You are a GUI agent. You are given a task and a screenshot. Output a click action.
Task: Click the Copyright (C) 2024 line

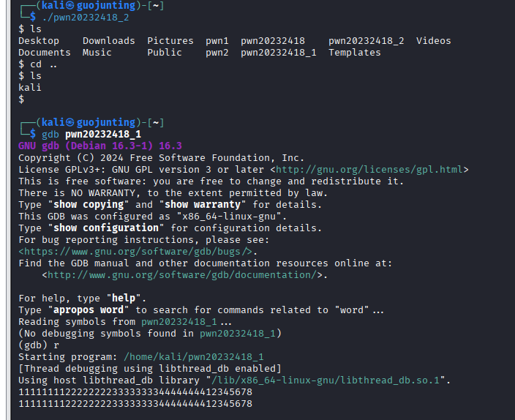tap(161, 158)
